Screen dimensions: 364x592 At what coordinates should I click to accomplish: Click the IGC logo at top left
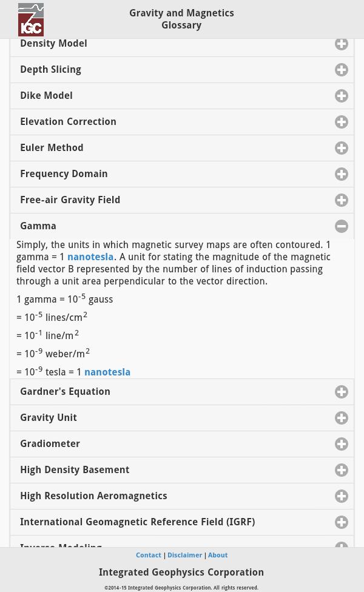click(31, 19)
